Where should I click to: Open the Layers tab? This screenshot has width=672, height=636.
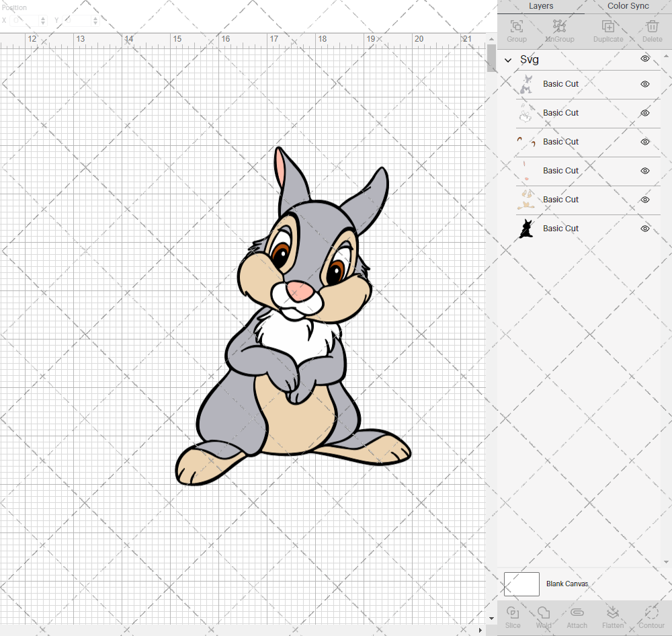point(541,6)
